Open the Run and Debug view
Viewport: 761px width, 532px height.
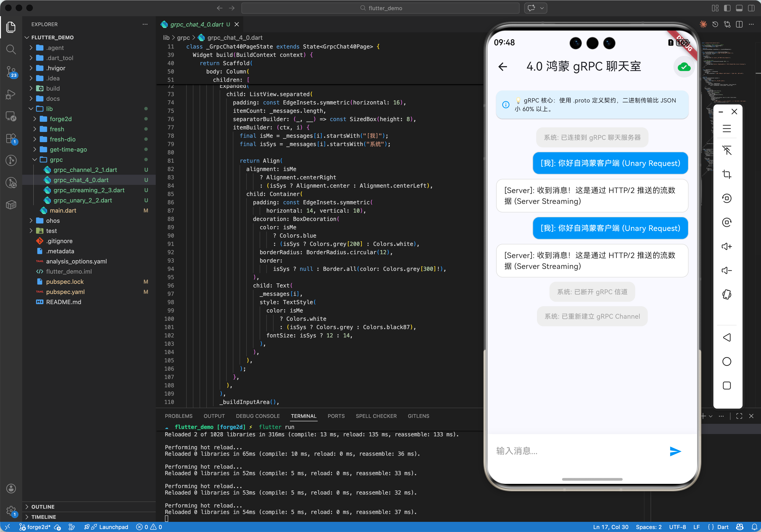point(11,94)
